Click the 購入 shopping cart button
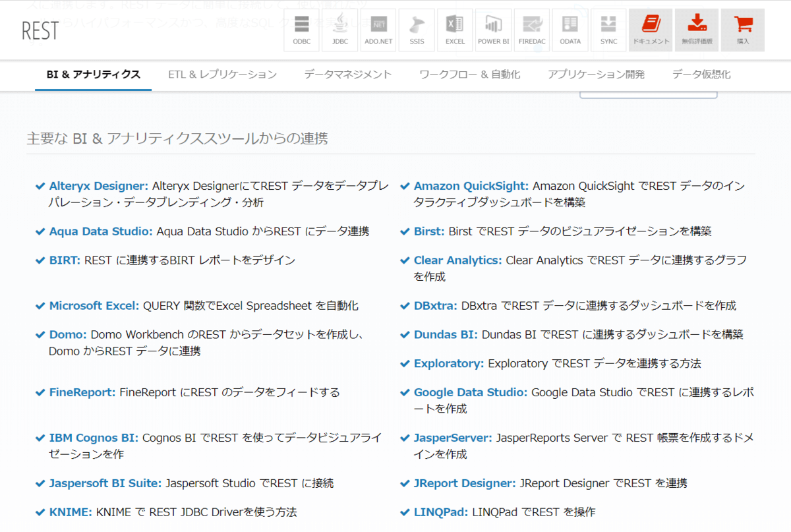This screenshot has width=791, height=532. point(743,30)
